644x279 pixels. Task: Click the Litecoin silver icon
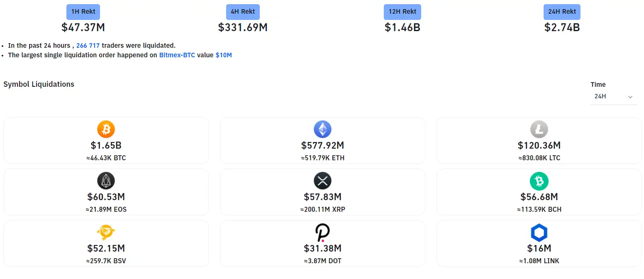point(539,130)
